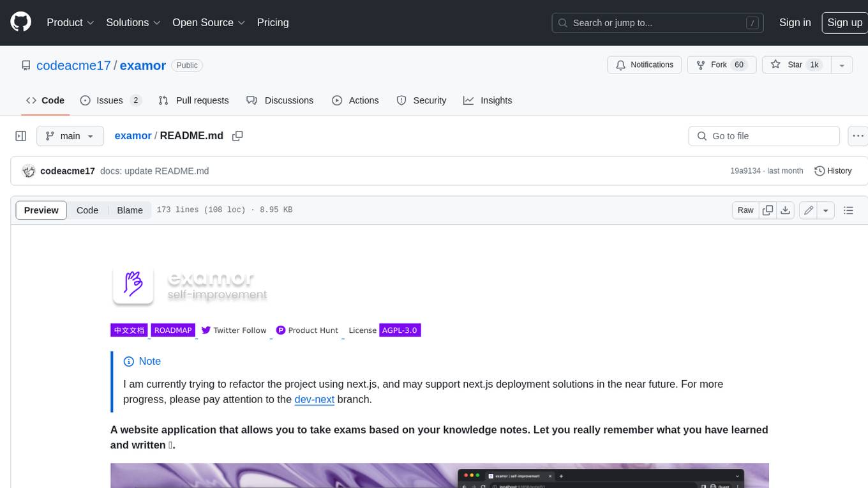
Task: Open the ROADMAP badge
Action: click(x=173, y=330)
